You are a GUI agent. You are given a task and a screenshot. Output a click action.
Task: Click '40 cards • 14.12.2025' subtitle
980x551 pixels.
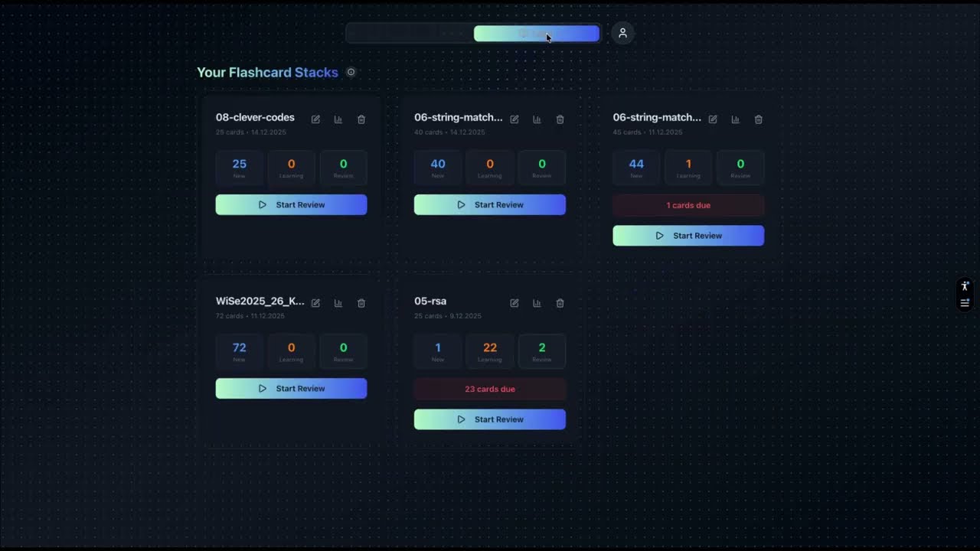click(449, 132)
